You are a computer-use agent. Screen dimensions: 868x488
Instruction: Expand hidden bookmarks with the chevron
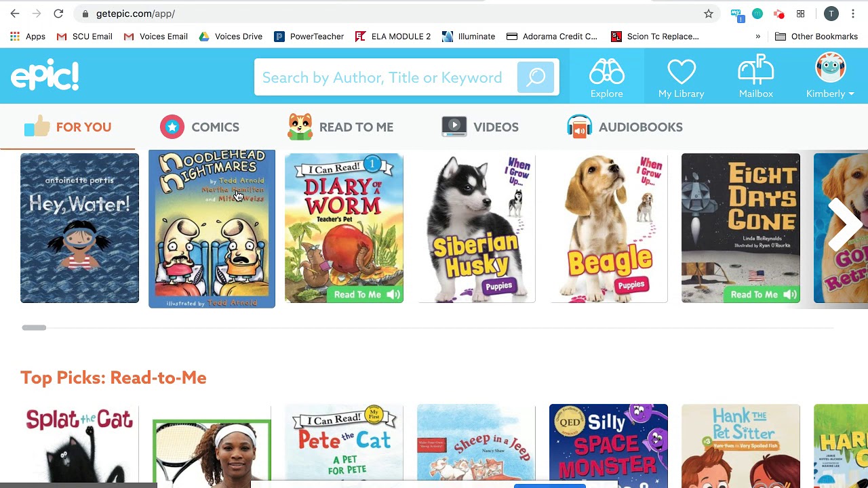point(757,37)
